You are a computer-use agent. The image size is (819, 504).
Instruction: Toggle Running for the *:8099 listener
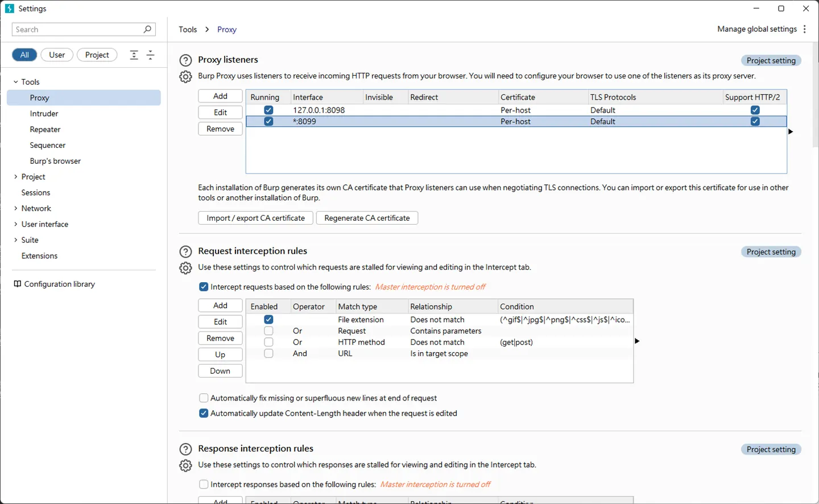point(268,121)
